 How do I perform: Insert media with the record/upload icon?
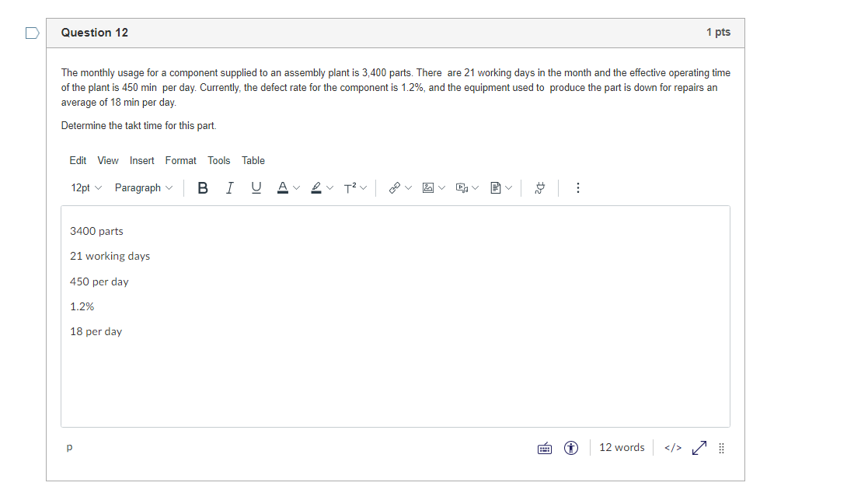tap(462, 187)
